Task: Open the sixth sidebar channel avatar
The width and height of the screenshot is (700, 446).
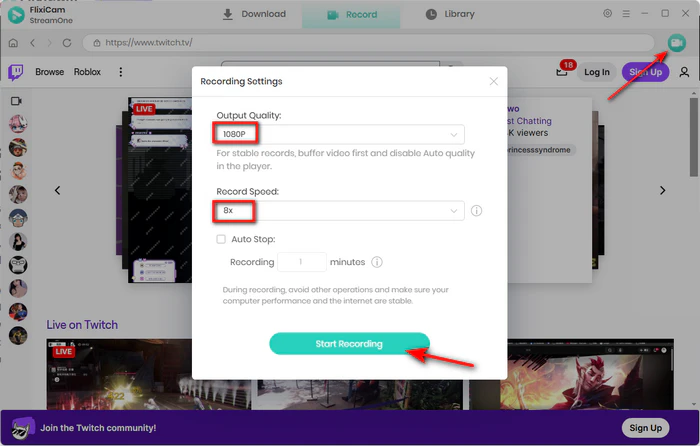Action: (18, 242)
